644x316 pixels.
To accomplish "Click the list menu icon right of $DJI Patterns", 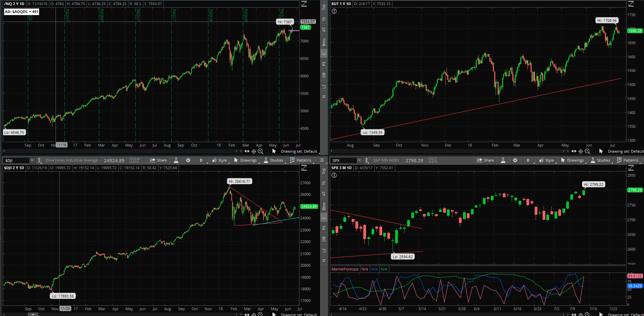I will pos(322,160).
